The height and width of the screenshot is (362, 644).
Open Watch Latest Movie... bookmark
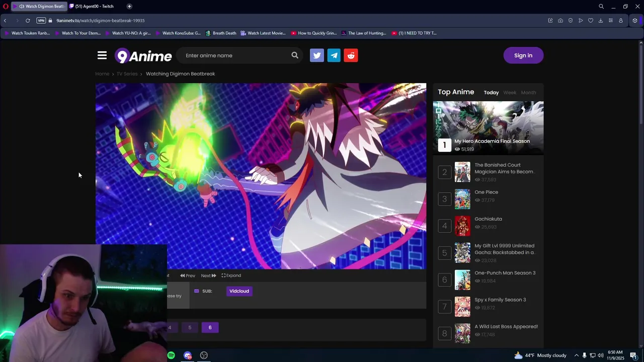(263, 33)
